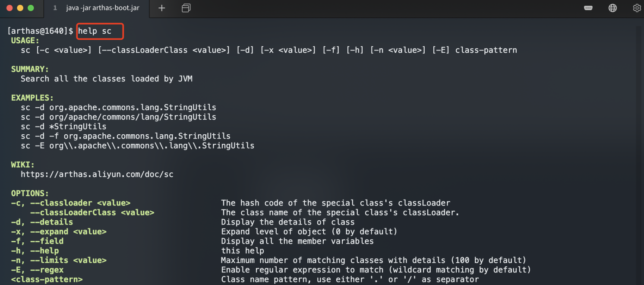This screenshot has width=644, height=285.
Task: Click the tab number 1 label
Action: tap(55, 8)
